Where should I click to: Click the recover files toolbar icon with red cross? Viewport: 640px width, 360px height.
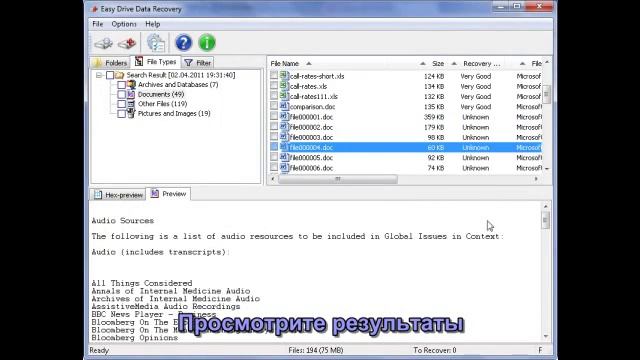coord(127,43)
